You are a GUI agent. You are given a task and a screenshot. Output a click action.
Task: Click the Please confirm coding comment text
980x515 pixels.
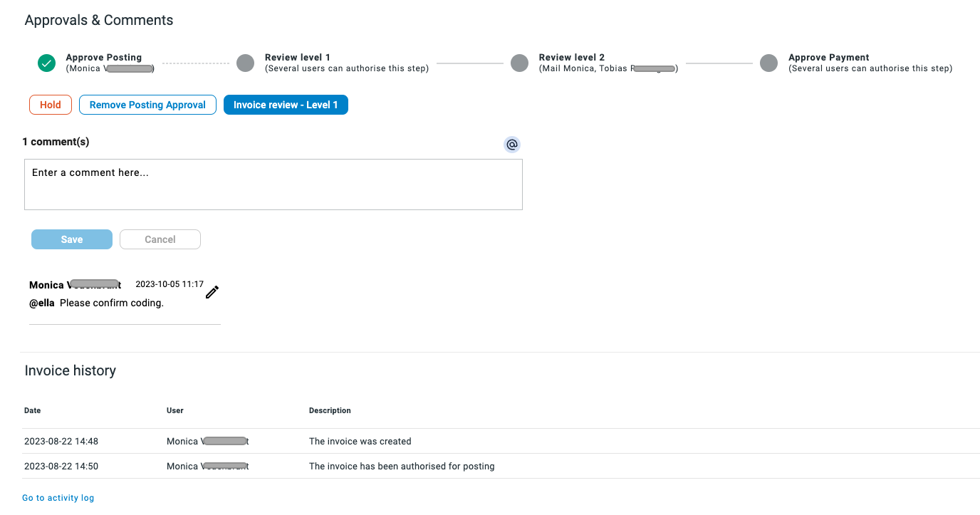(112, 303)
